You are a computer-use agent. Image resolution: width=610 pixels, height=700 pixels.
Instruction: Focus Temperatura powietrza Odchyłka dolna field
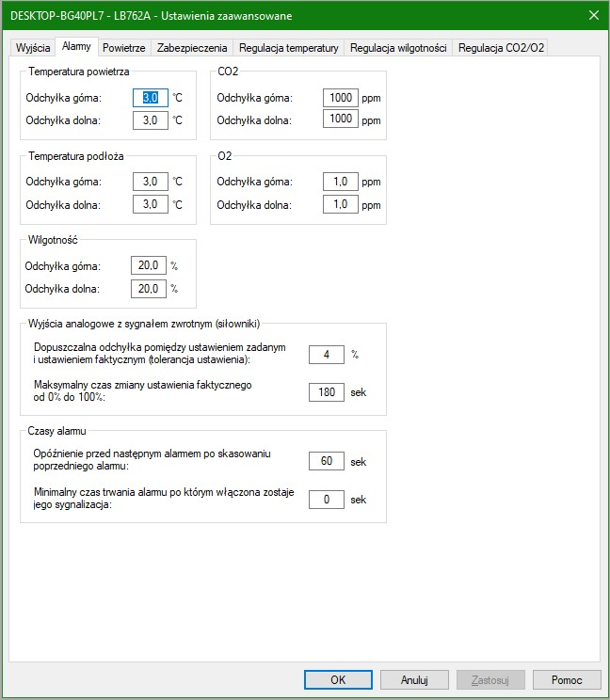[x=151, y=120]
